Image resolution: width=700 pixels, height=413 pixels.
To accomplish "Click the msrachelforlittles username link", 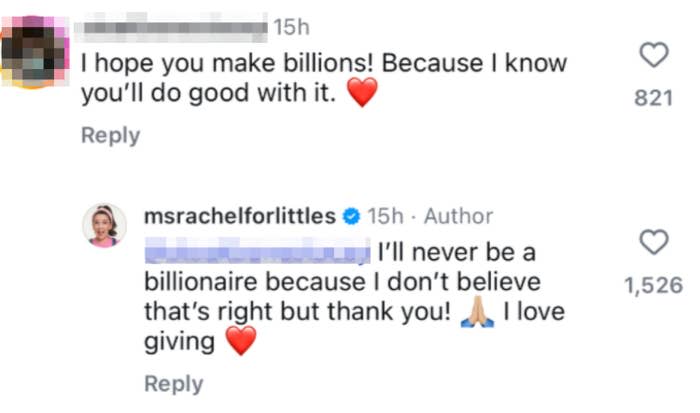I will coord(240,216).
